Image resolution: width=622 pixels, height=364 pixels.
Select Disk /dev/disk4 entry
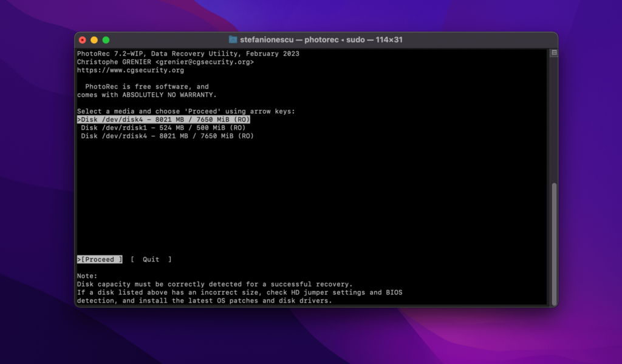[x=163, y=120]
